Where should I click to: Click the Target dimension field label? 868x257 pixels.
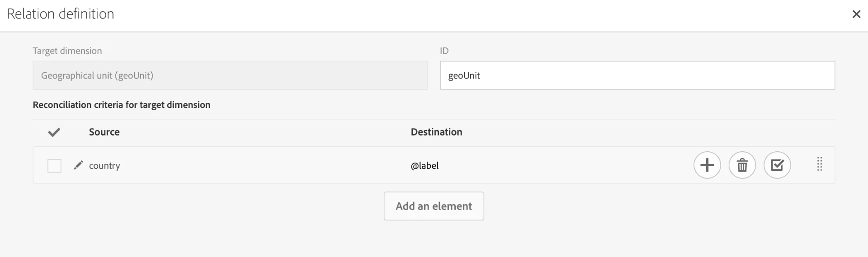(x=67, y=51)
